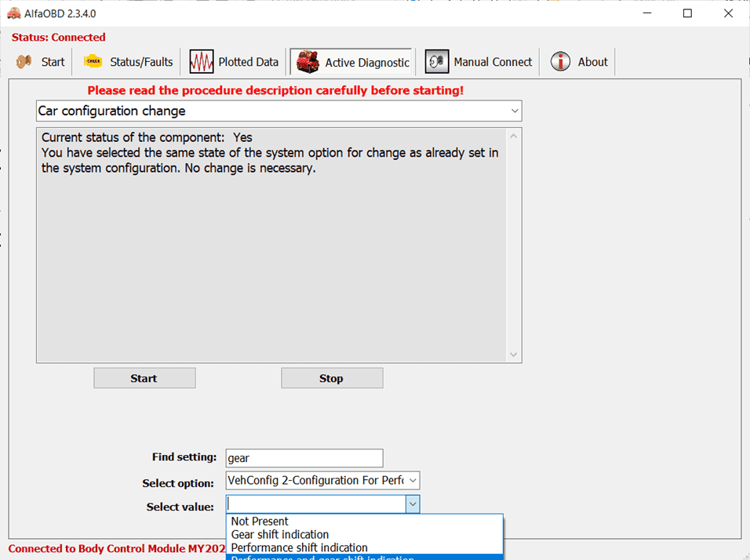This screenshot has height=560, width=750.
Task: Click the Status: Connected text
Action: tap(58, 38)
